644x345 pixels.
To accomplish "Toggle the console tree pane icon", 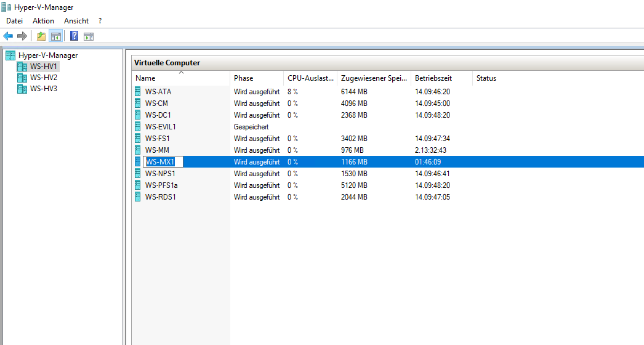I will (x=56, y=36).
